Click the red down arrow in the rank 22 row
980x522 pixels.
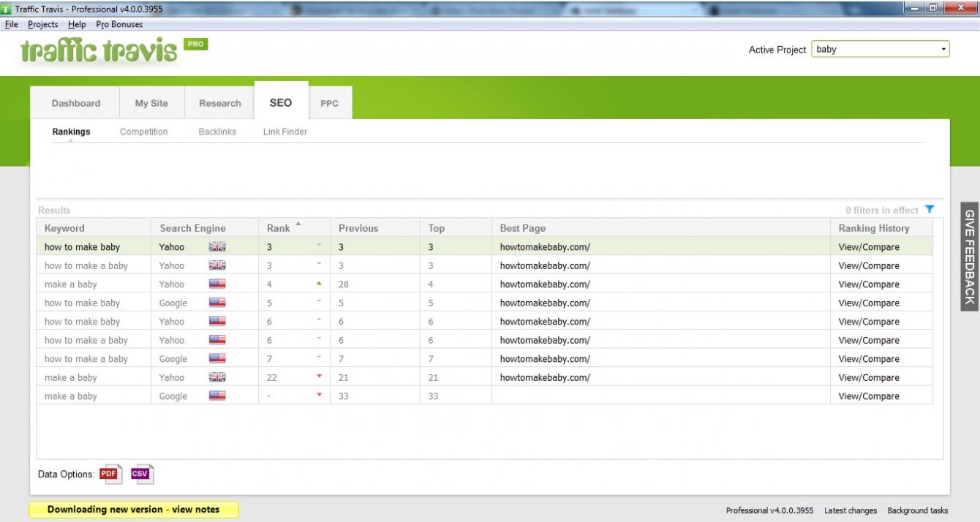(319, 377)
